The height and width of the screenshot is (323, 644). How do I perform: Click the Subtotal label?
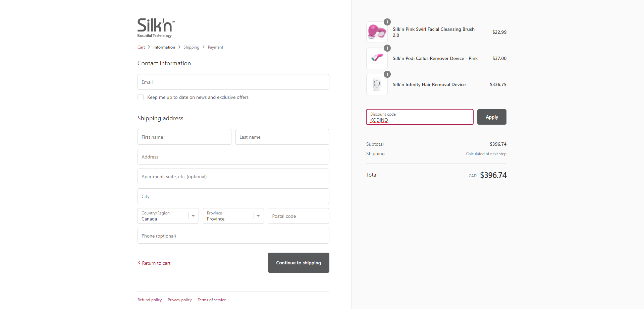tap(375, 144)
